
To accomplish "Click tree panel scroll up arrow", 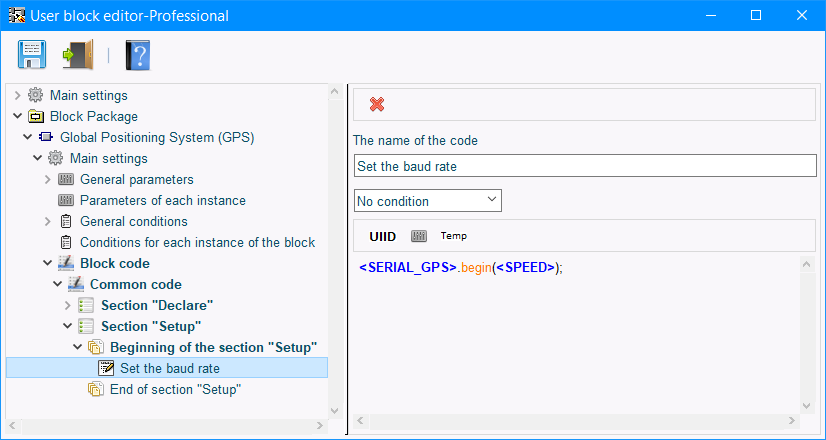I will (335, 92).
